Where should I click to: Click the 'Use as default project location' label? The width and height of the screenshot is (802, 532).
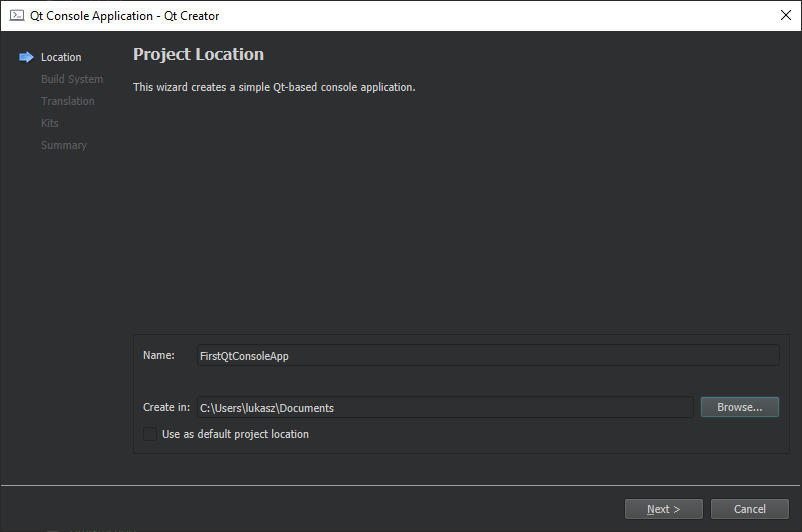[x=235, y=434]
